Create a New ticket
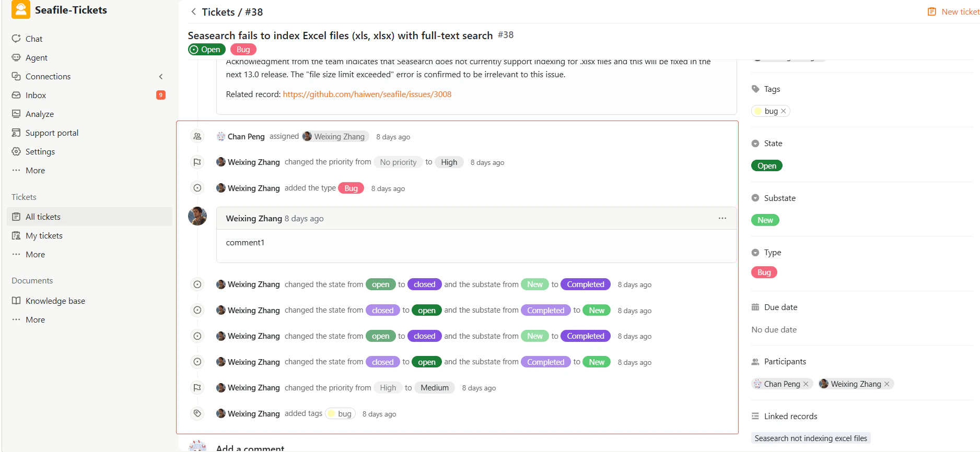 953,11
